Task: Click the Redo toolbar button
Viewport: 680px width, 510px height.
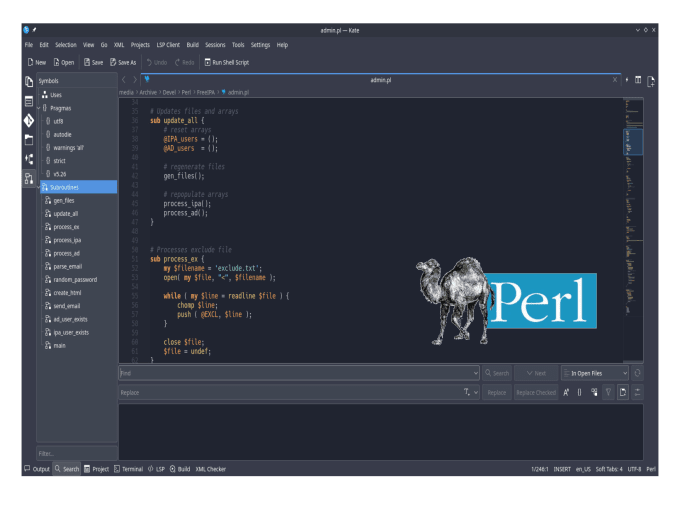Action: [x=184, y=62]
